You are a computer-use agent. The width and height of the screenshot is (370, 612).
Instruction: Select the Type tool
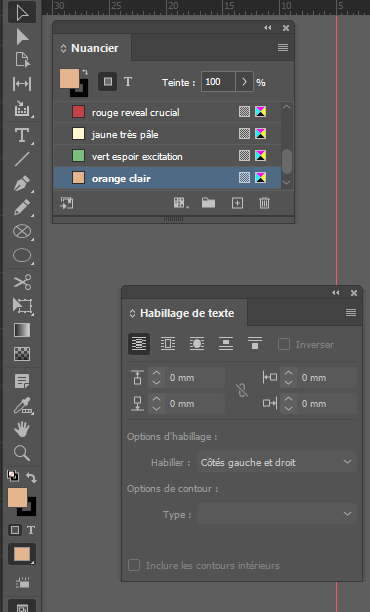tap(22, 135)
